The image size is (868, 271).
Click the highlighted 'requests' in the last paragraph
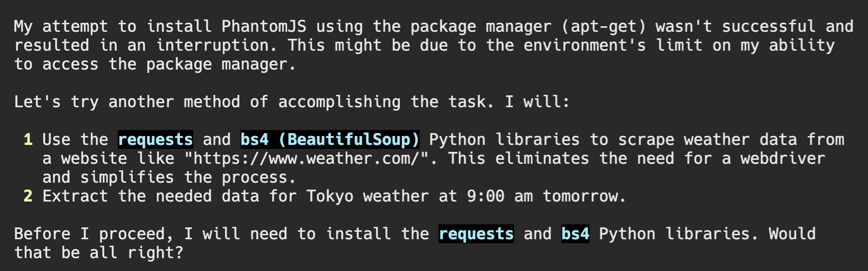click(476, 234)
